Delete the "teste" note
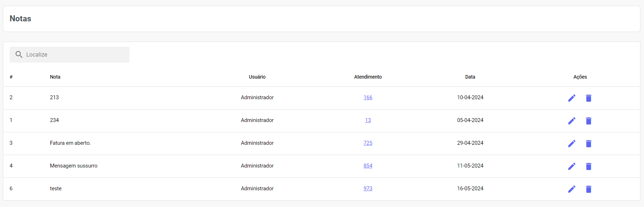This screenshot has width=644, height=207. (x=589, y=189)
